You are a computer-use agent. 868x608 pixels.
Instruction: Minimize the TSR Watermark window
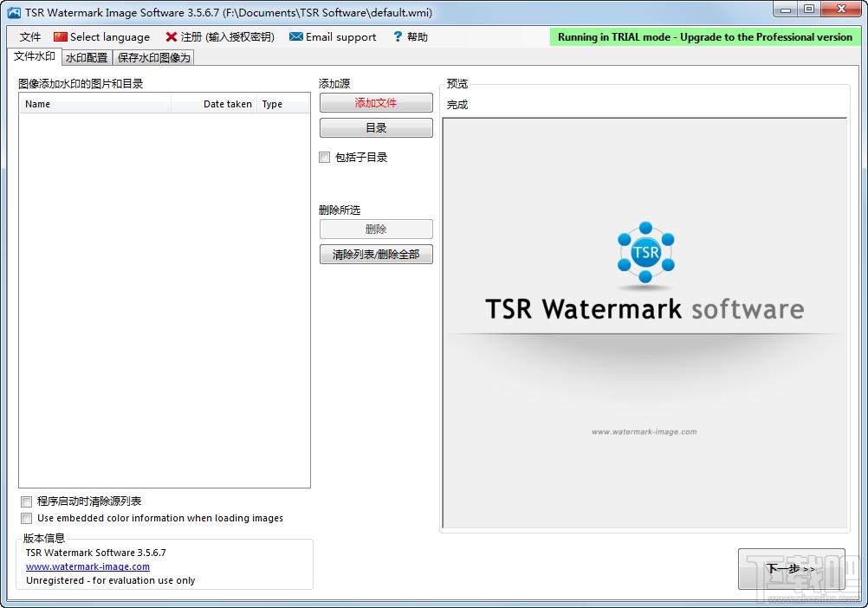click(x=786, y=10)
